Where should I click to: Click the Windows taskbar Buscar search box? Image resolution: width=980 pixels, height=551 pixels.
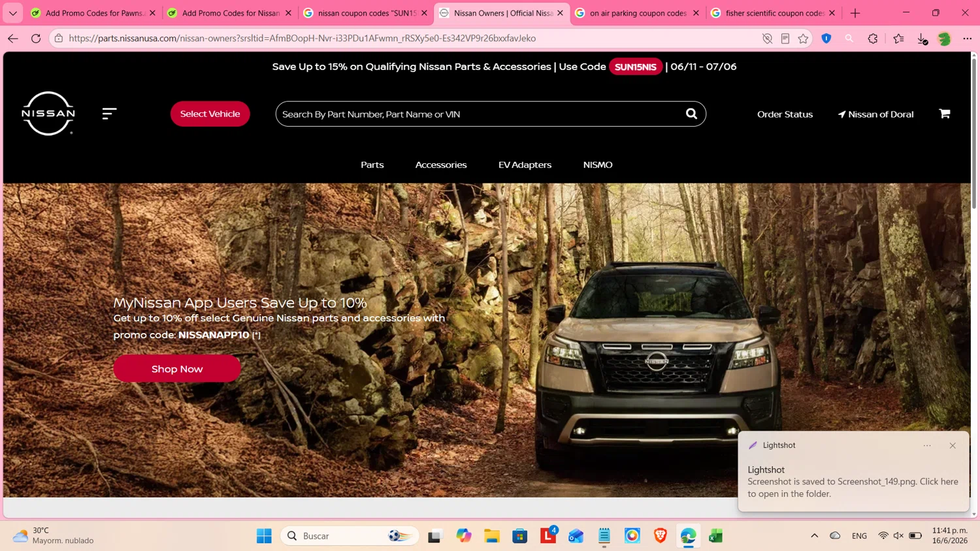tap(350, 536)
